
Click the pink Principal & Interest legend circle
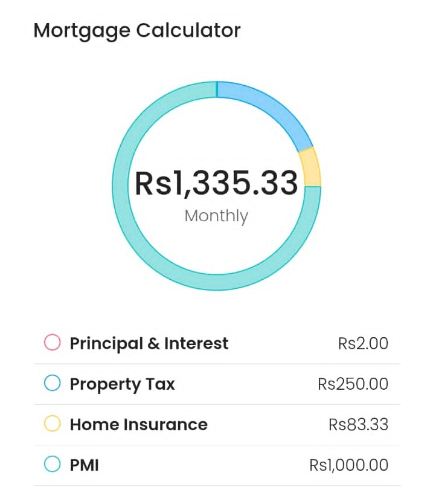coord(53,343)
